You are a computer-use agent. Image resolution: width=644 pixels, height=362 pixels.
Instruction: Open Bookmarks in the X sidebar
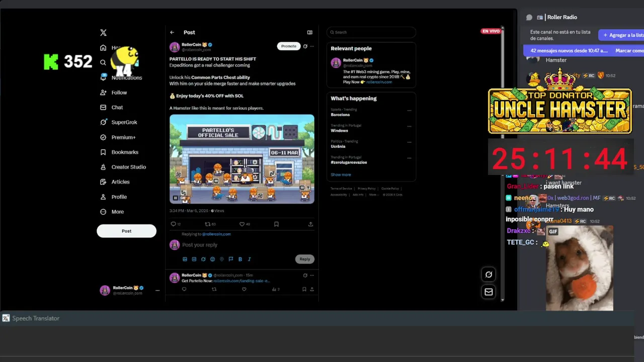119,152
